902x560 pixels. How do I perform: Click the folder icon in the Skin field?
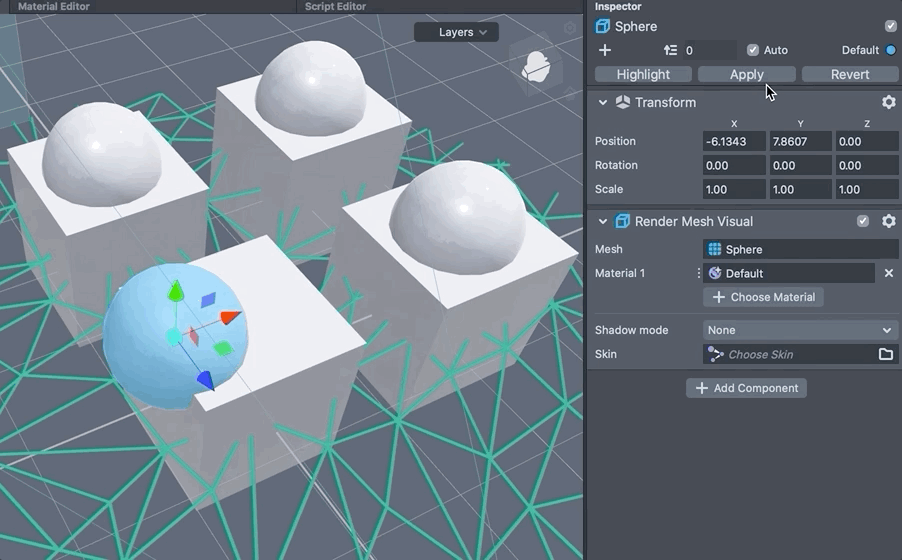click(x=886, y=354)
